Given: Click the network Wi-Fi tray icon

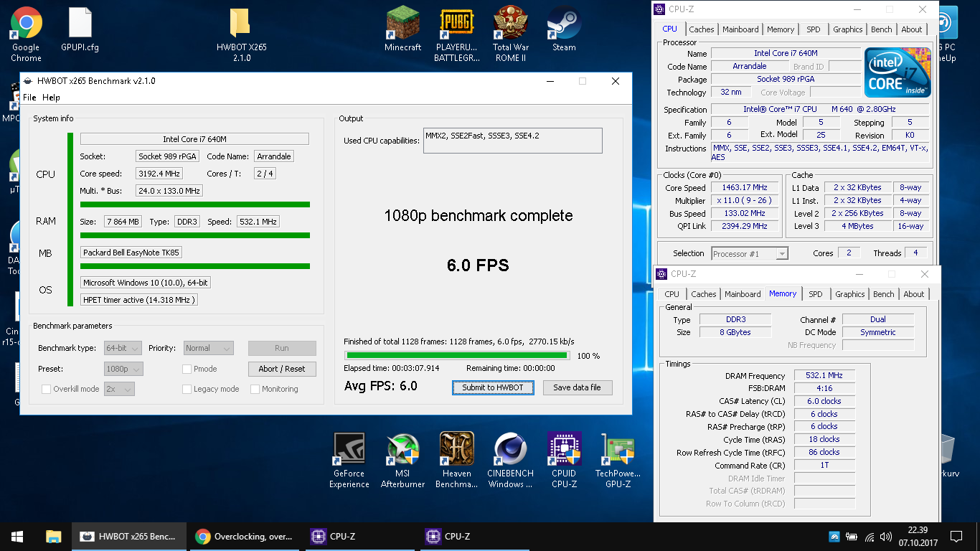Looking at the screenshot, I should click(x=870, y=536).
